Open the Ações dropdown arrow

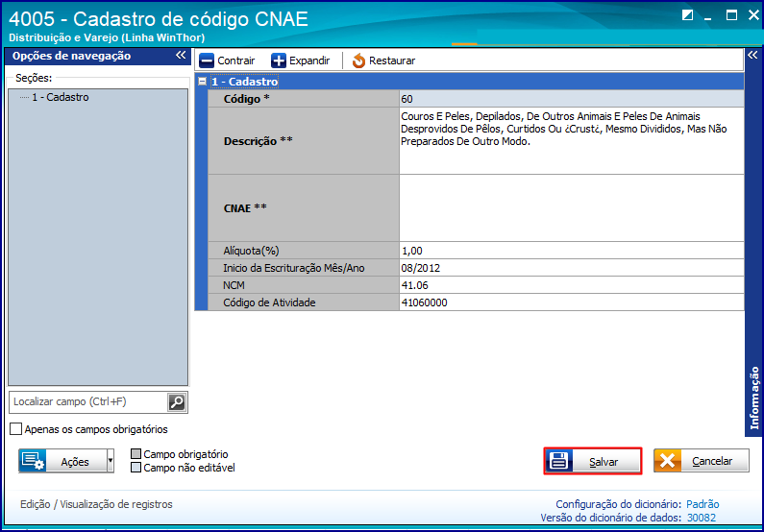point(111,461)
